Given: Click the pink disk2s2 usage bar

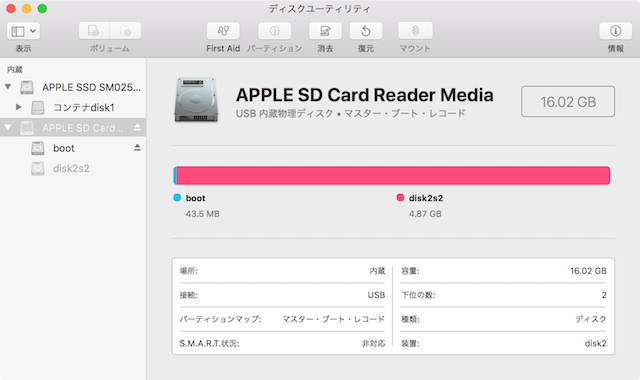Looking at the screenshot, I should (393, 176).
